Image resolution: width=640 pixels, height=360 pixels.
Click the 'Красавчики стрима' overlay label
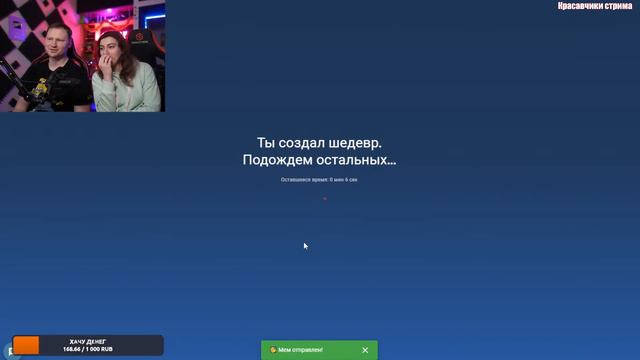(x=595, y=6)
